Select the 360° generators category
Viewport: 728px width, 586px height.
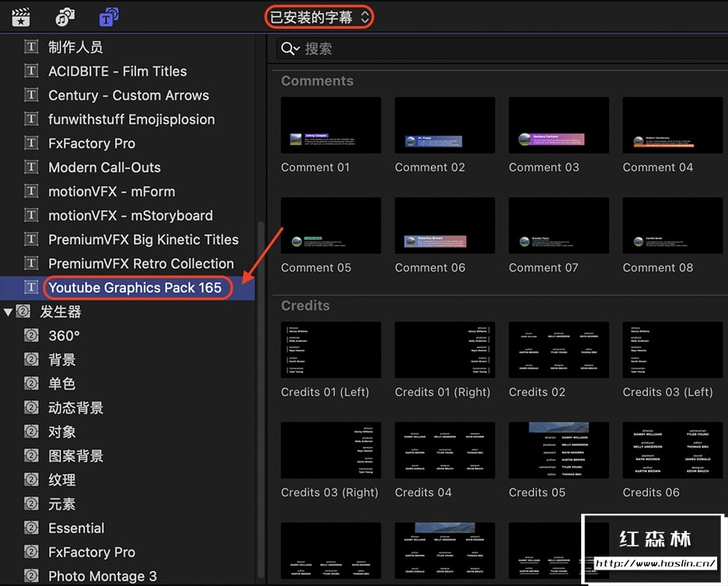64,336
